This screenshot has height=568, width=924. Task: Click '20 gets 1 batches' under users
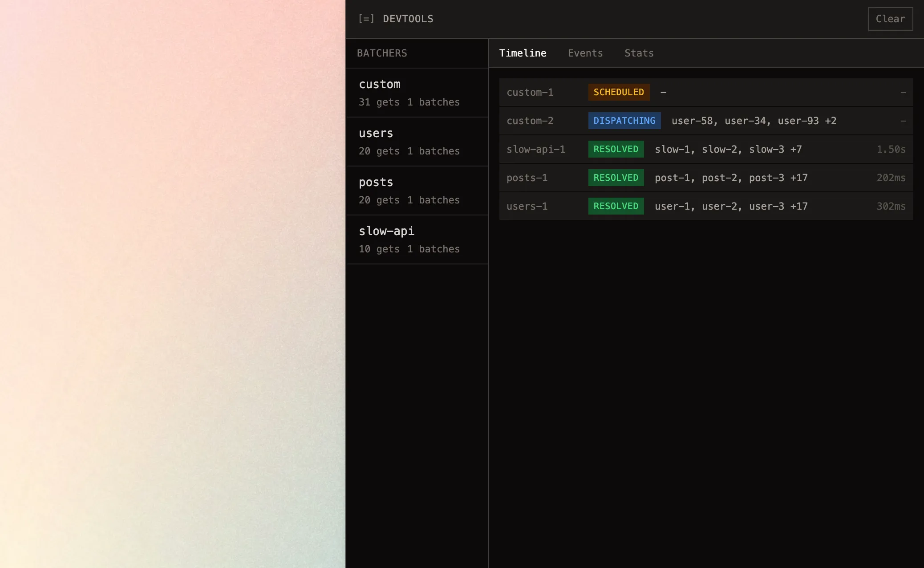click(409, 151)
